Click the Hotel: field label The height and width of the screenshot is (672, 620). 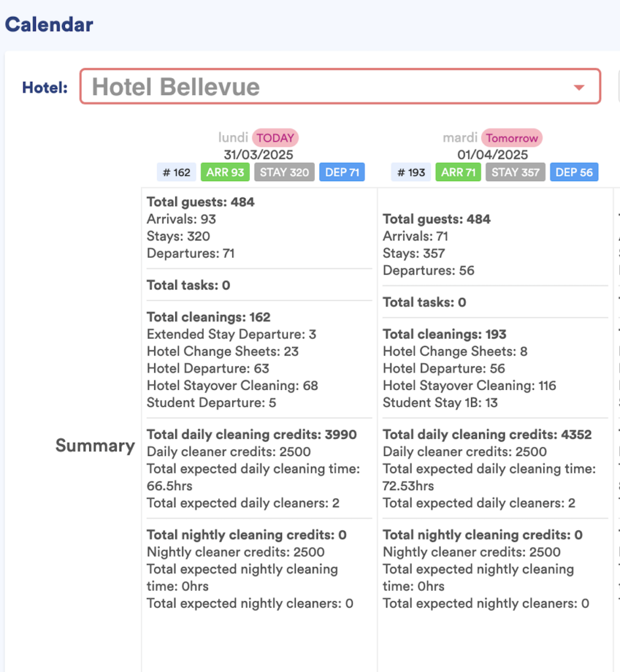tap(45, 87)
